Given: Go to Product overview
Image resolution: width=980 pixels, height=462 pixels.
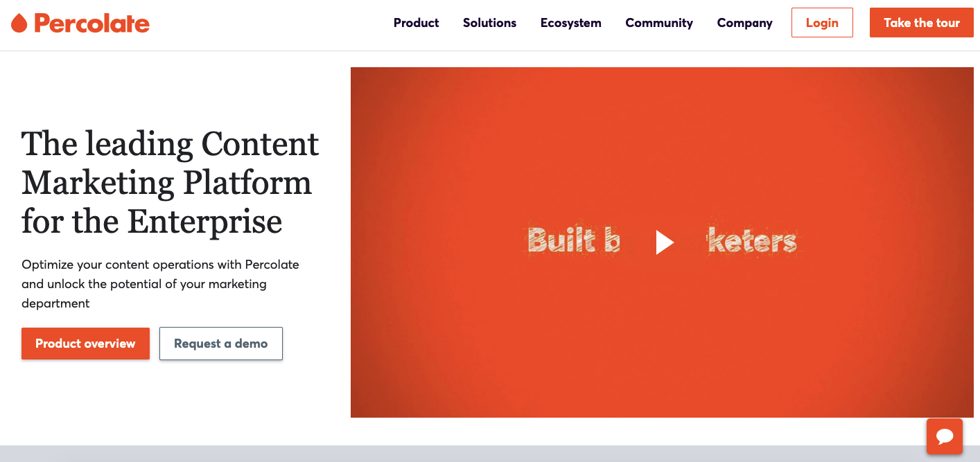Looking at the screenshot, I should coord(85,344).
